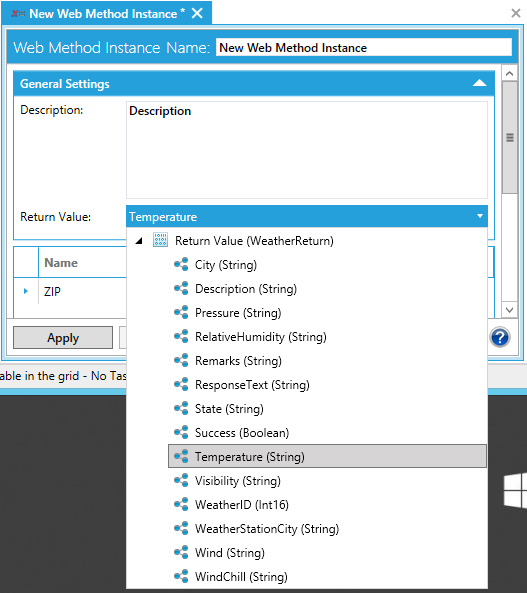
Task: Click the Windows logo at the desktop edge
Action: (x=515, y=491)
